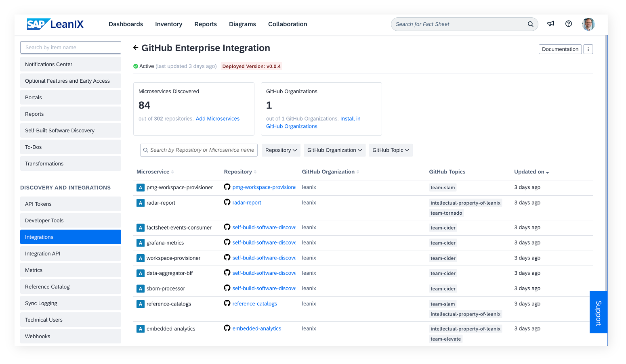This screenshot has height=364, width=626.
Task: Click the application icon next to embedded-analytics microservice
Action: (x=141, y=329)
